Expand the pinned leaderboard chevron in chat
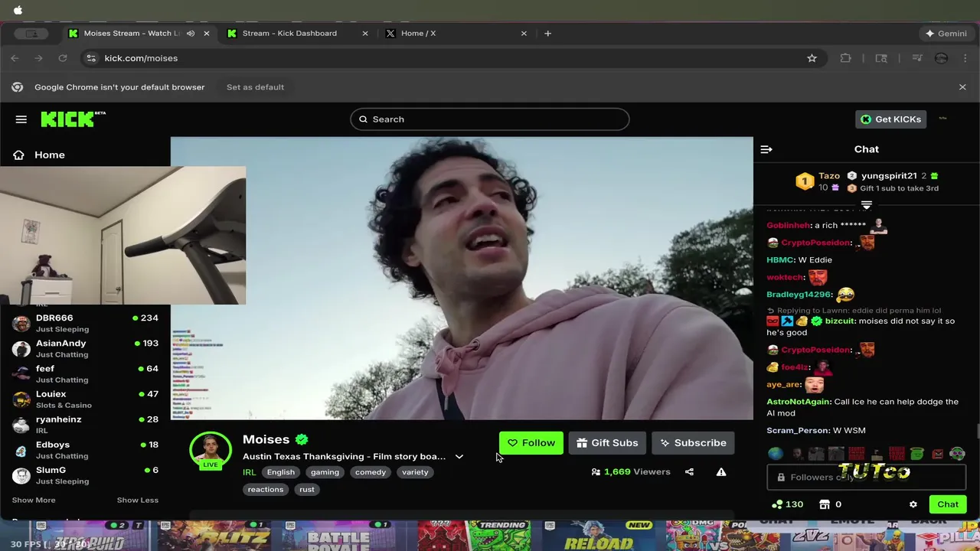The image size is (980, 551). (x=867, y=205)
